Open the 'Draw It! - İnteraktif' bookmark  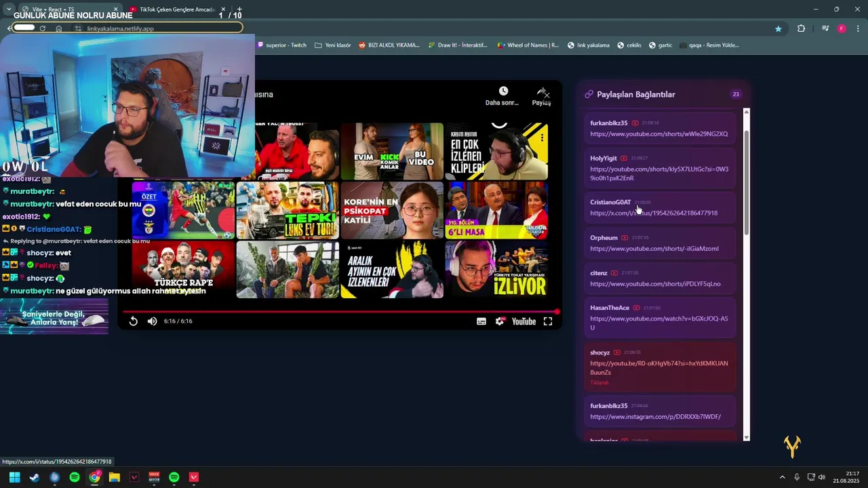coord(458,45)
